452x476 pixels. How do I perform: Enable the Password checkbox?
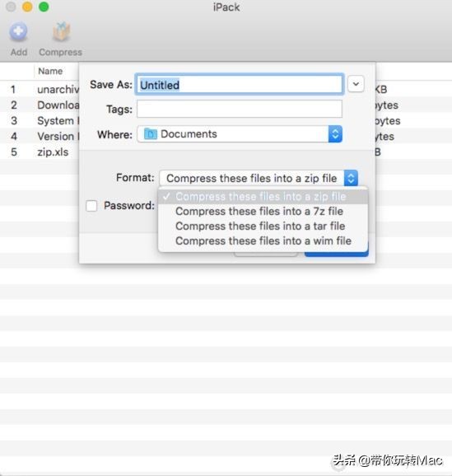click(x=91, y=206)
